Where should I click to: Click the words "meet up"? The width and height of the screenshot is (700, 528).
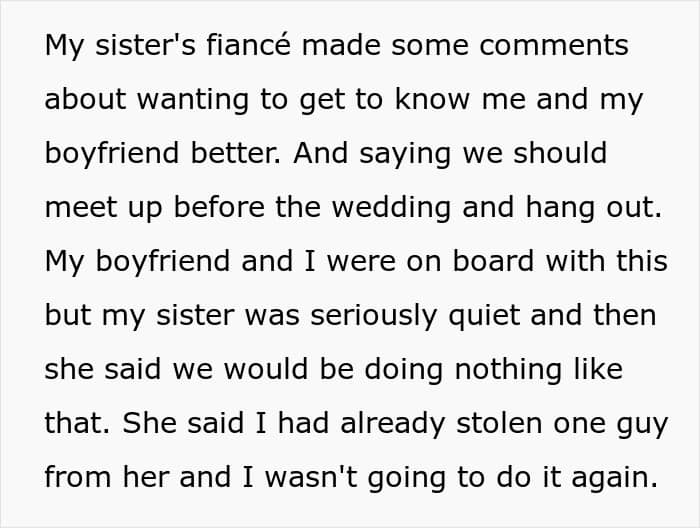coord(104,208)
